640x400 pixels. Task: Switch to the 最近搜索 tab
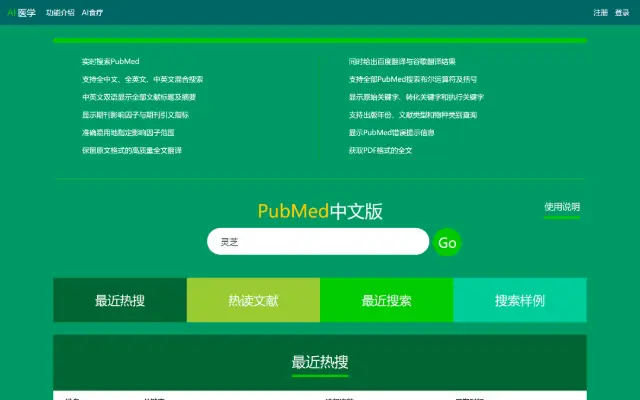click(387, 300)
